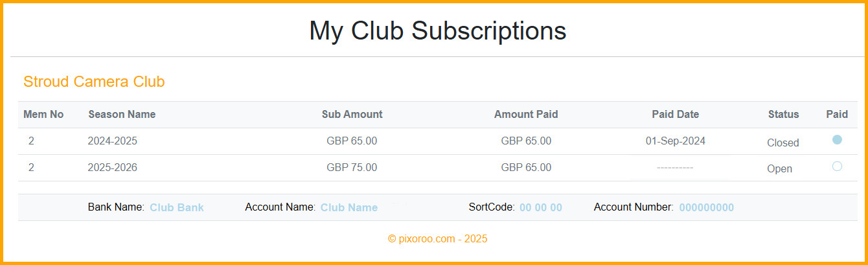Click the Club Bank name value
Image resolution: width=868 pixels, height=265 pixels.
tap(177, 207)
